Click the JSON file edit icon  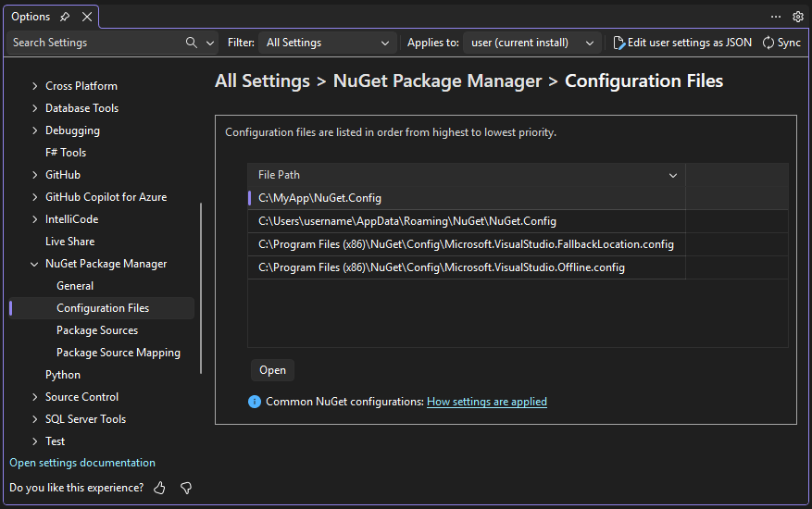(x=618, y=43)
